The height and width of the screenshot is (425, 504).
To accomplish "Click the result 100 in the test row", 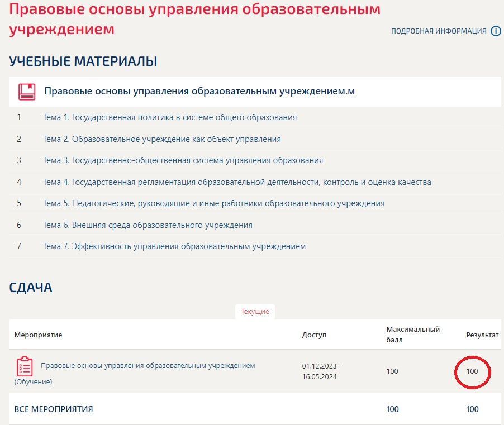I will pyautogui.click(x=472, y=371).
